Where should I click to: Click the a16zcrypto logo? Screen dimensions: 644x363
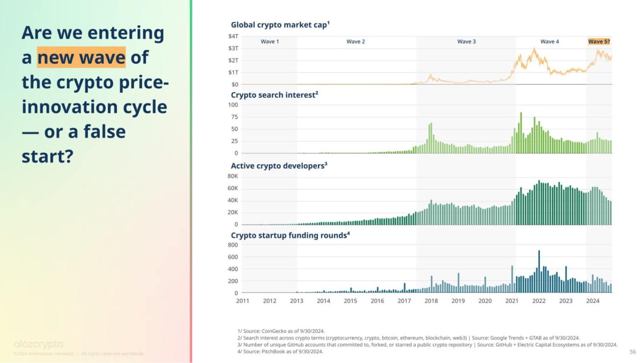(x=38, y=344)
